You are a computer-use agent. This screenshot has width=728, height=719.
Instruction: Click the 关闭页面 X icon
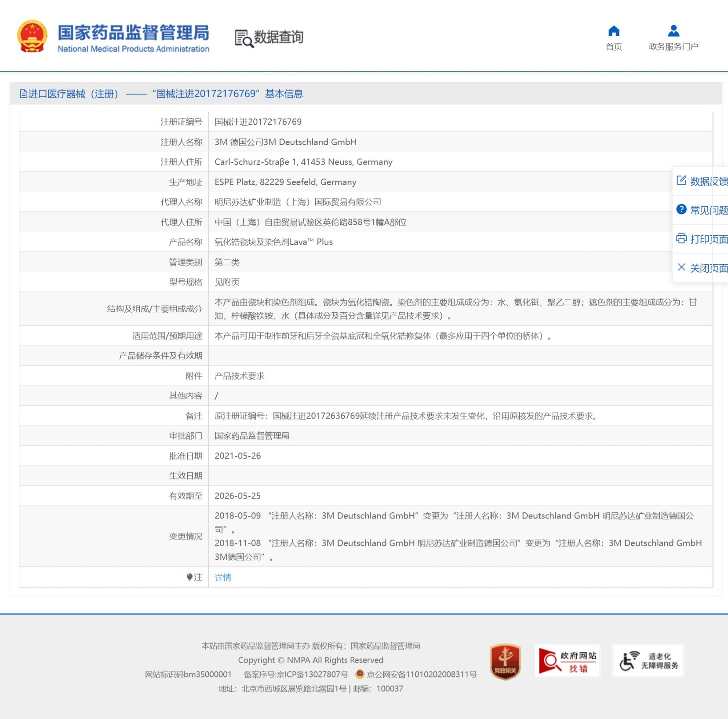pos(681,267)
